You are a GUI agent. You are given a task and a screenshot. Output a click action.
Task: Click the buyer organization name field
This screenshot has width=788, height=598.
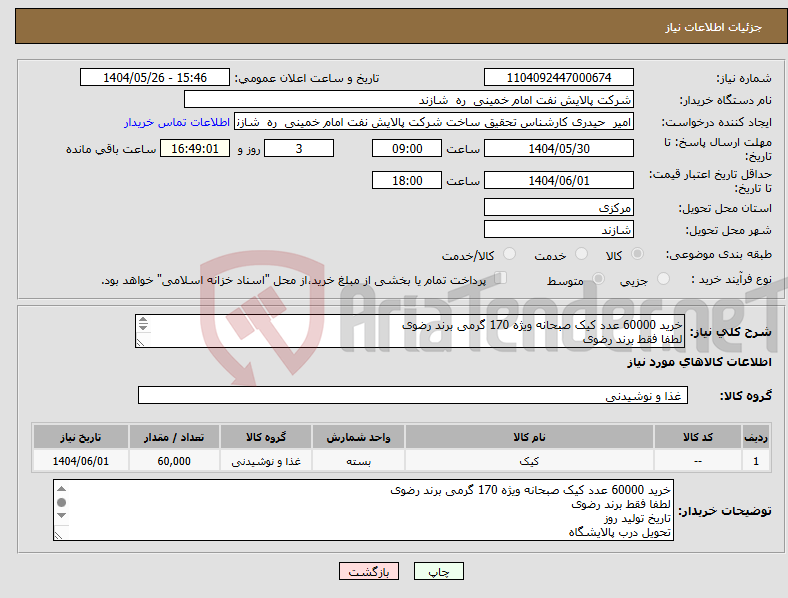tap(409, 99)
